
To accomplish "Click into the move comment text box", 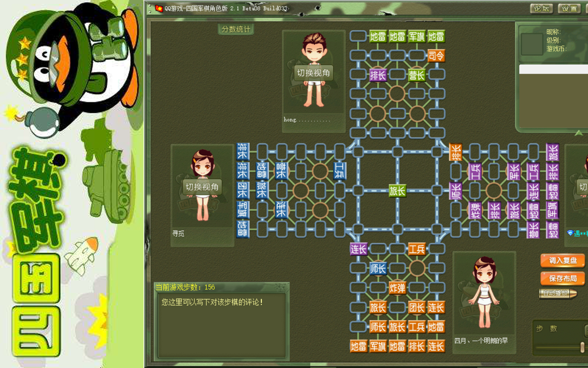I will click(222, 325).
